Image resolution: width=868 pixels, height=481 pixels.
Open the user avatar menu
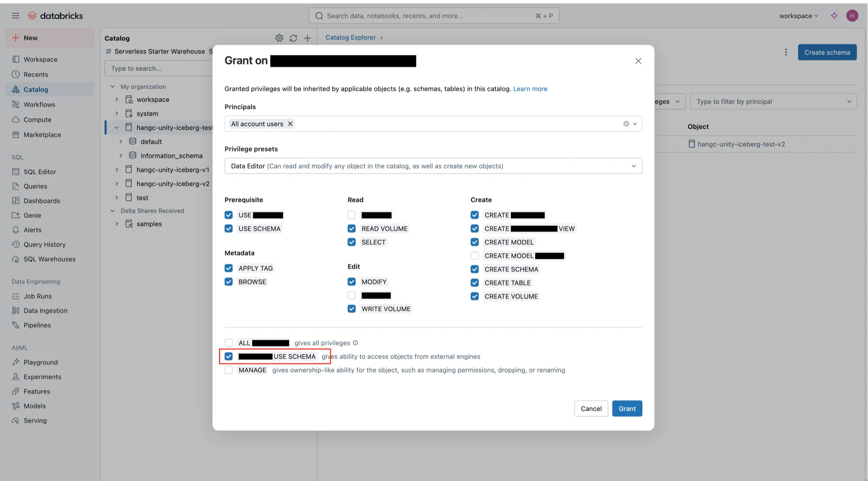(x=852, y=16)
